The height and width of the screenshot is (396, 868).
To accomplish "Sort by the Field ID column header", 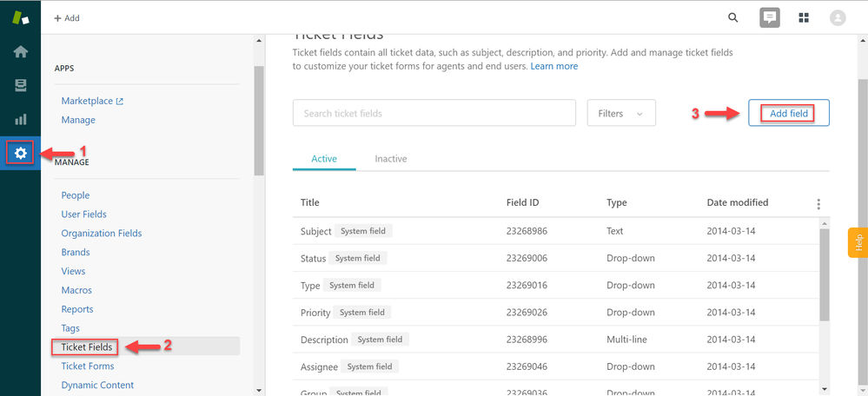I will 522,202.
